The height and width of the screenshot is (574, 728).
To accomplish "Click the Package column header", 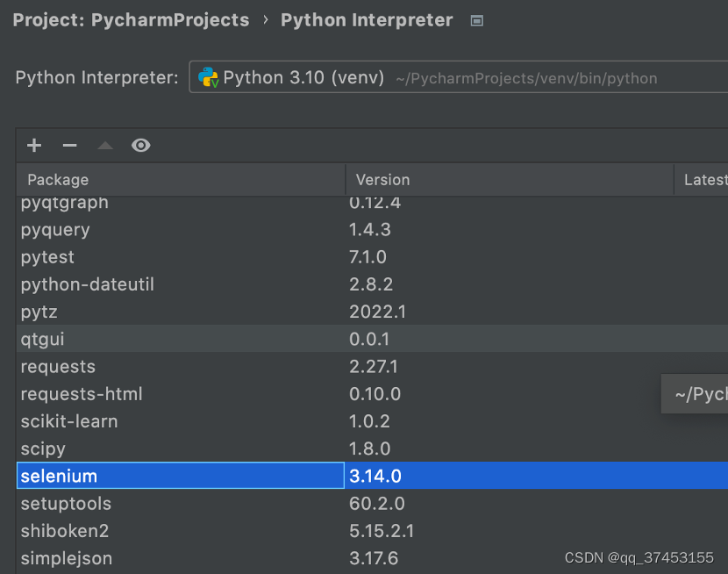I will pos(181,180).
